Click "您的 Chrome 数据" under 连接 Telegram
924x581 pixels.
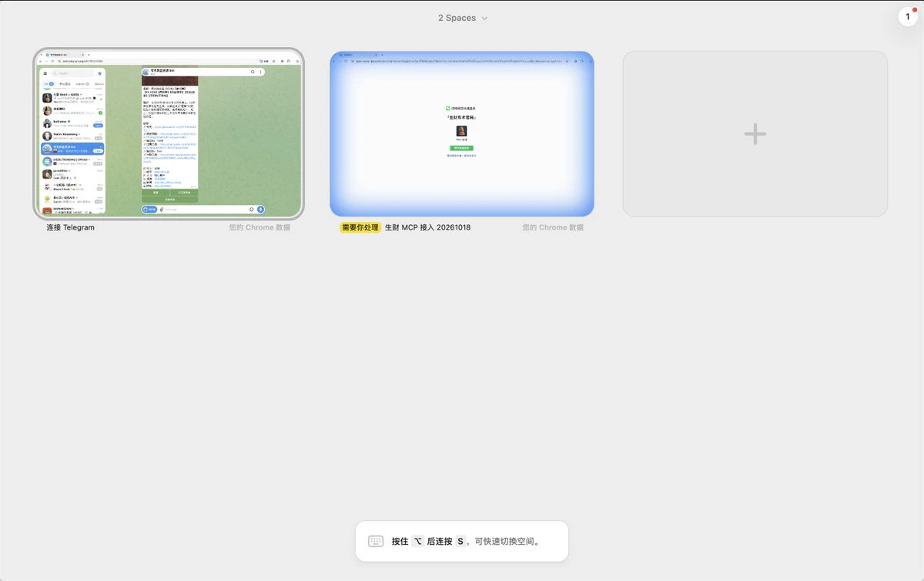click(259, 227)
